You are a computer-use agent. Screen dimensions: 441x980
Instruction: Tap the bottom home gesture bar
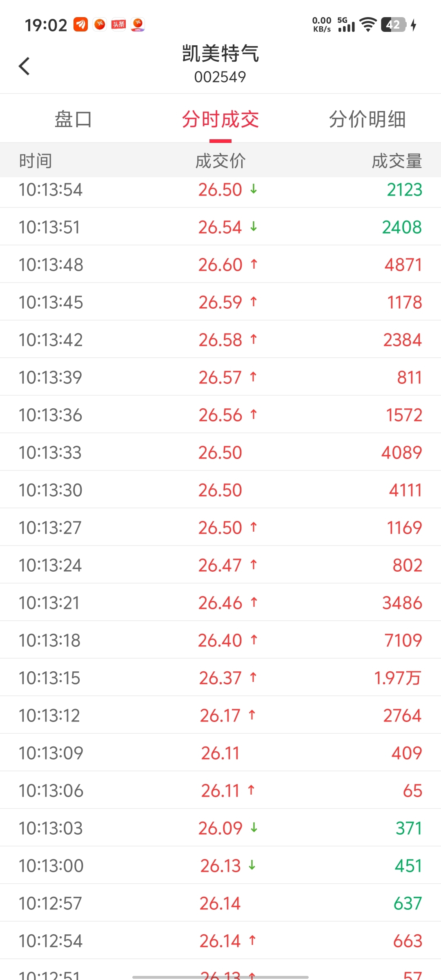tap(220, 977)
